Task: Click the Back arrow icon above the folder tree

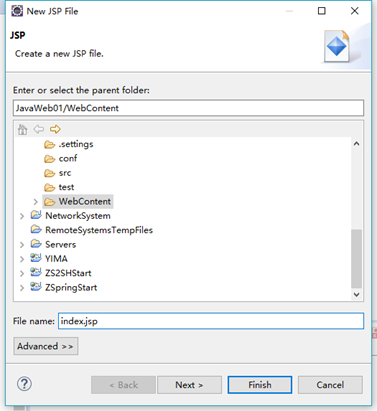Action: tap(39, 129)
